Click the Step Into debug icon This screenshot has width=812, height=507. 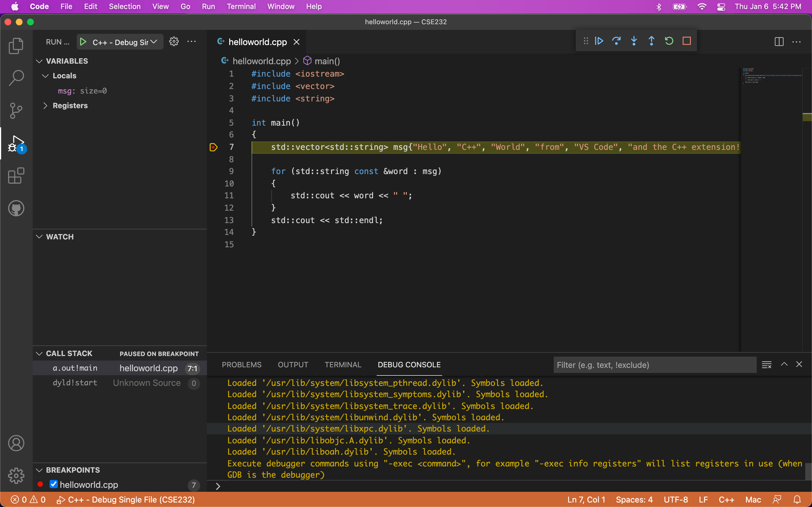coord(634,41)
